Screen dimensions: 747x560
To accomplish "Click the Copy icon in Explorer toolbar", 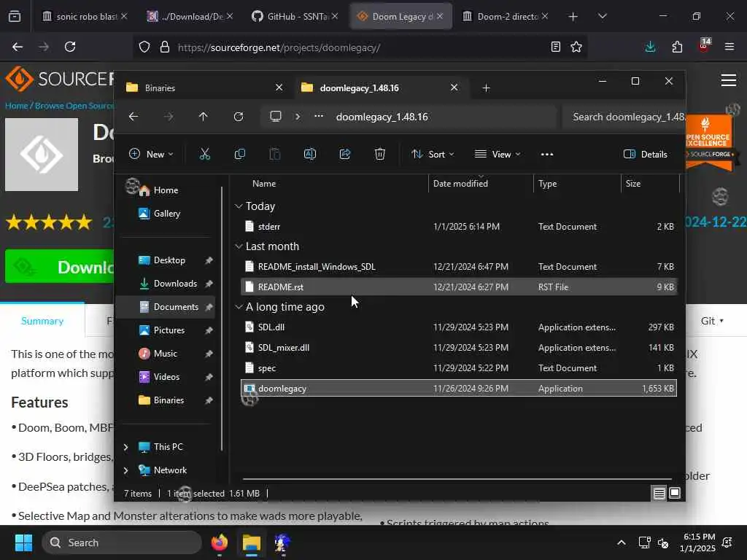I will (239, 154).
